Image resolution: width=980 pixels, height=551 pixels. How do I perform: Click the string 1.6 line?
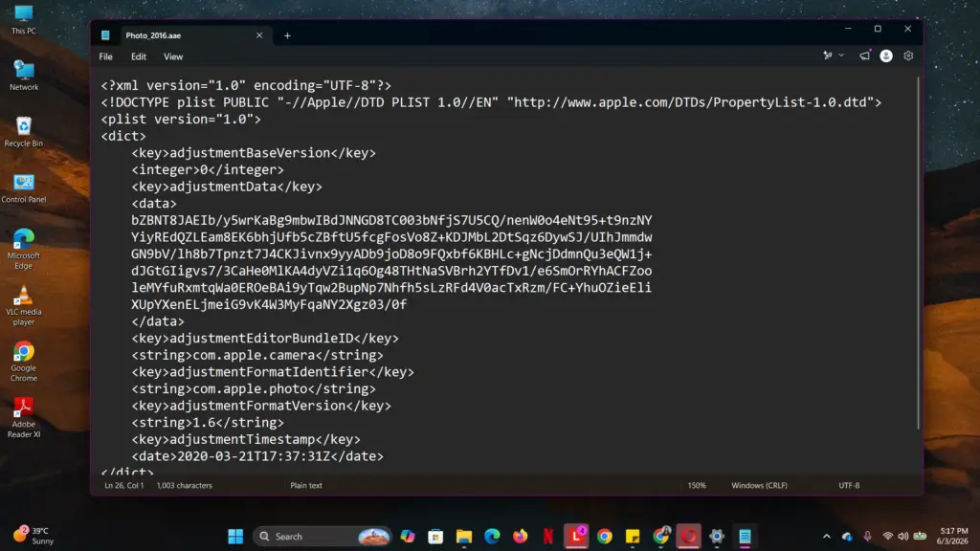(207, 423)
